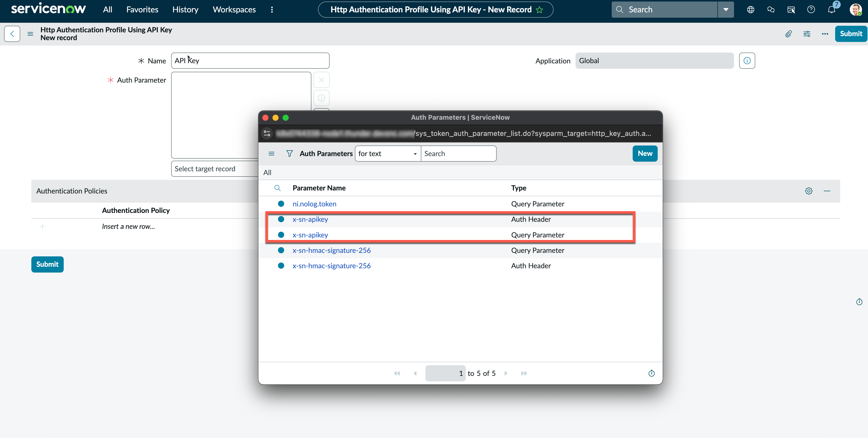
Task: Open the Auth Parameters filter funnel
Action: click(289, 154)
